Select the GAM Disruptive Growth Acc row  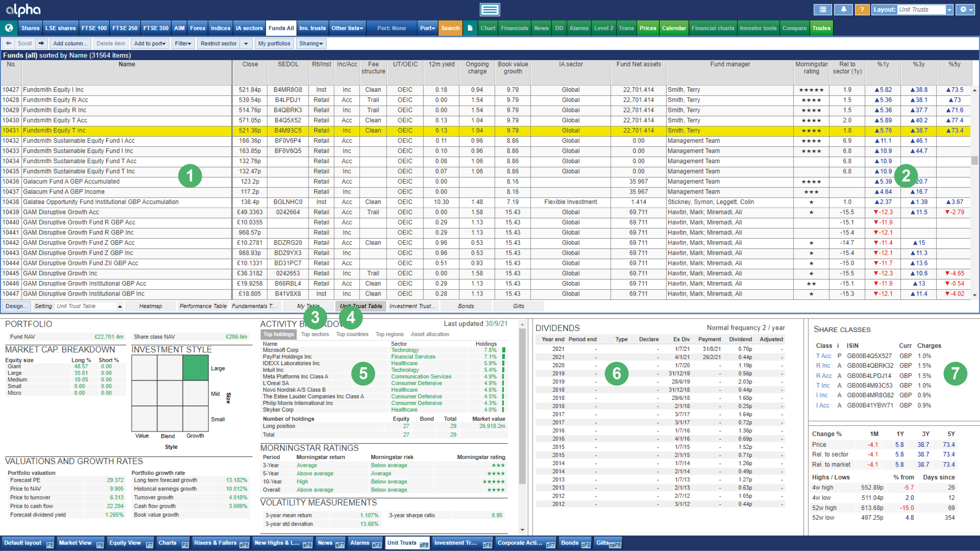tap(485, 212)
